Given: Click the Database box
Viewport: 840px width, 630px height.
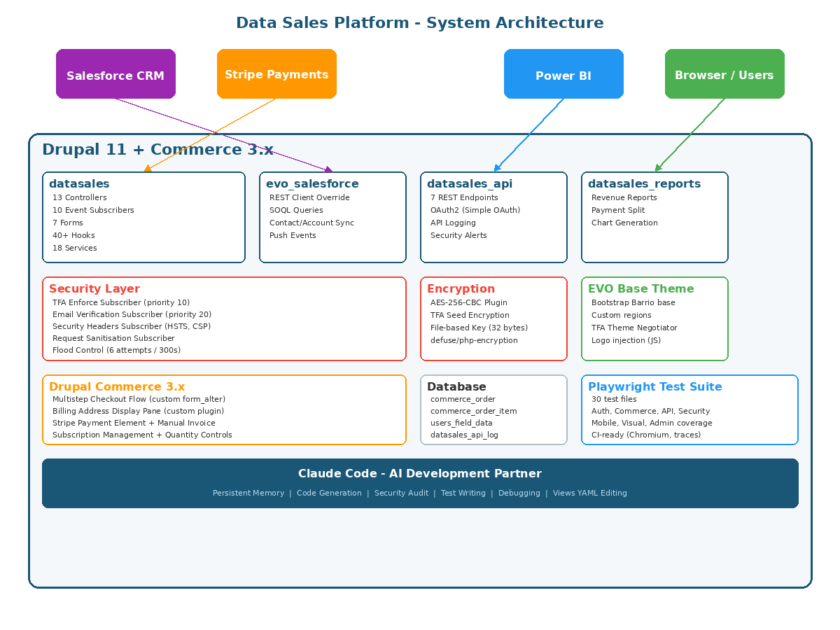Looking at the screenshot, I should tap(493, 409).
